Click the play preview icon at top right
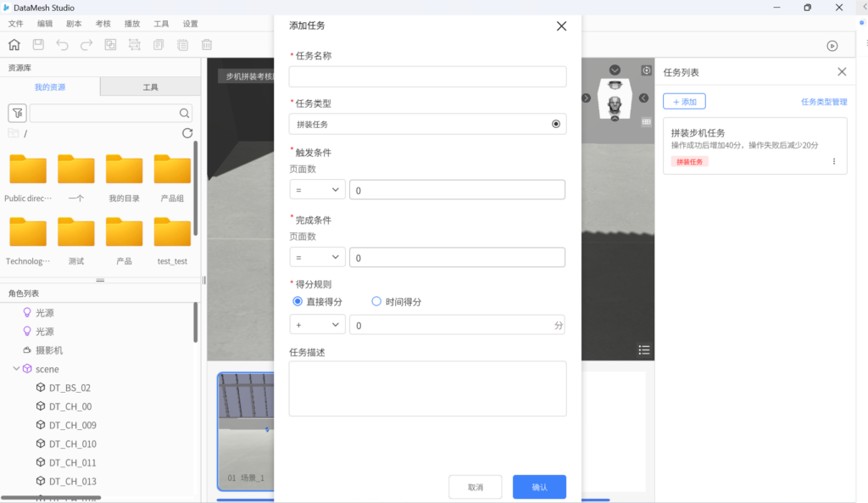 832,46
